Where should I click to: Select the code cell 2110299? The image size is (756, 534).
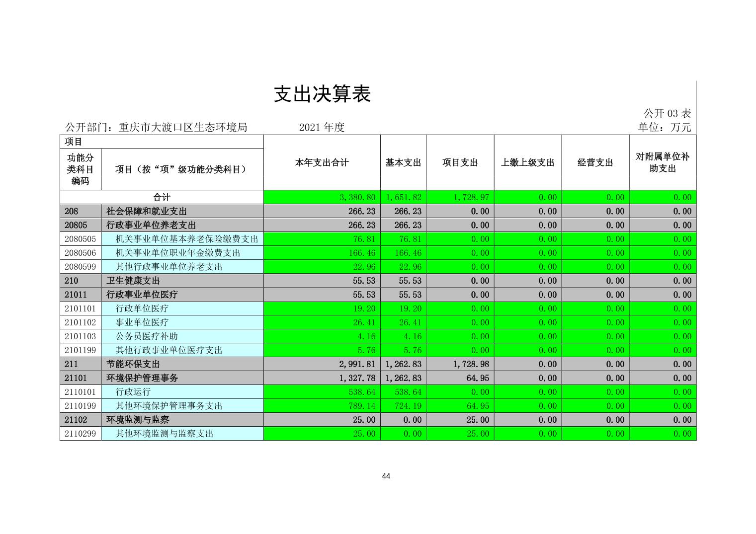click(x=80, y=434)
